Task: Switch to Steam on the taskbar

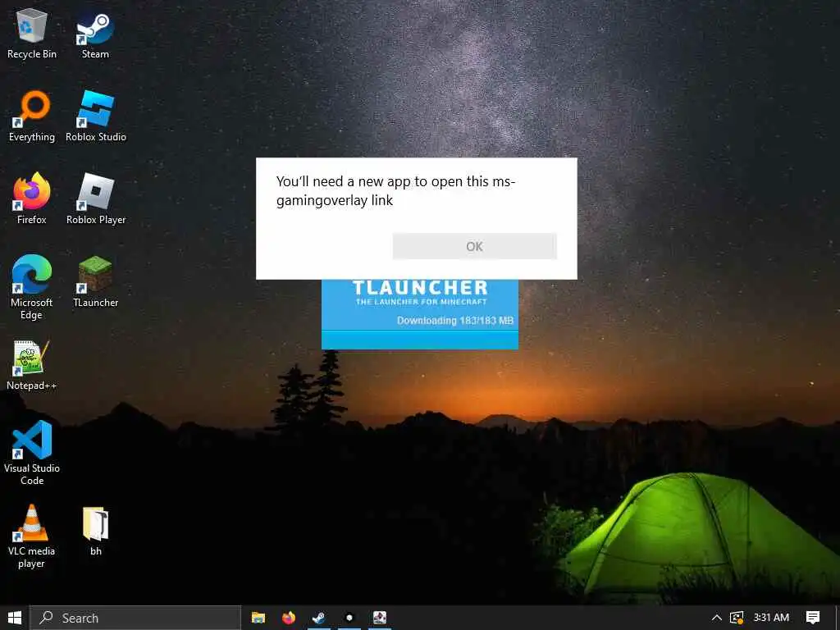Action: click(319, 618)
